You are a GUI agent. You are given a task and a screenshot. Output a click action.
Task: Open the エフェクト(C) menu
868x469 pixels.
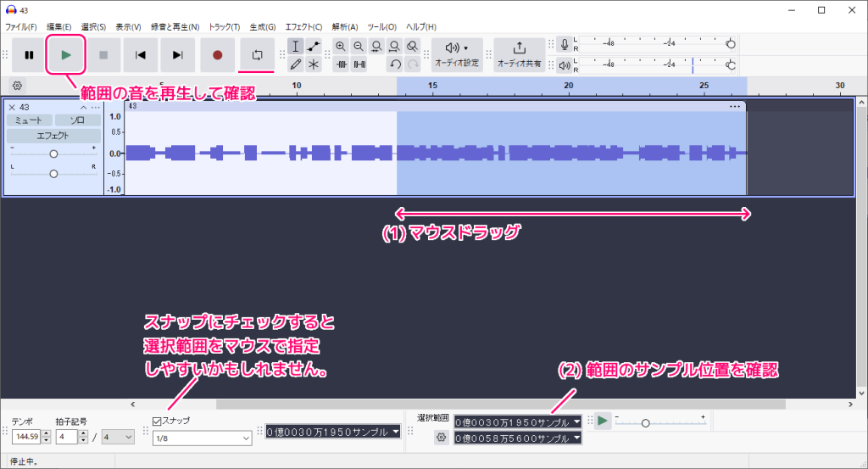303,27
